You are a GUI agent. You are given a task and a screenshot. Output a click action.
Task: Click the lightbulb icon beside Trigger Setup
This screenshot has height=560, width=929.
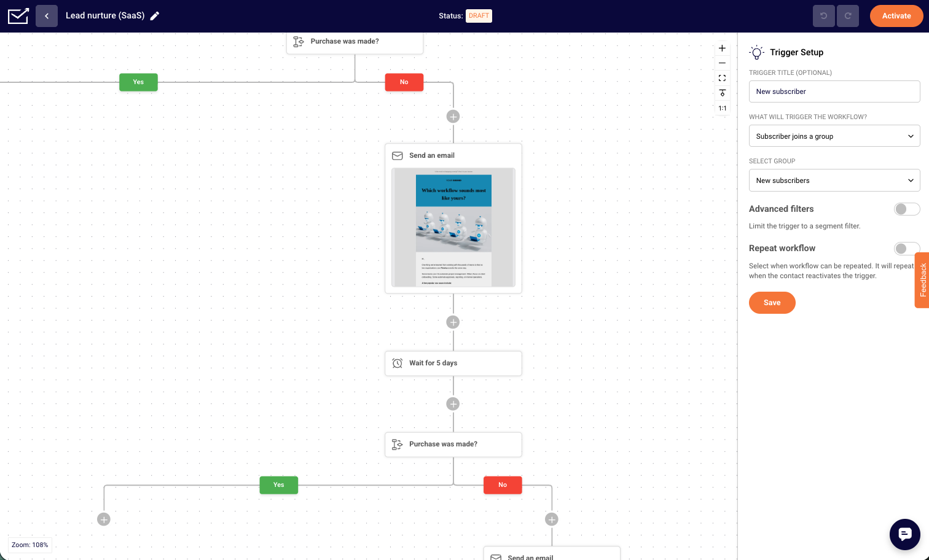757,53
